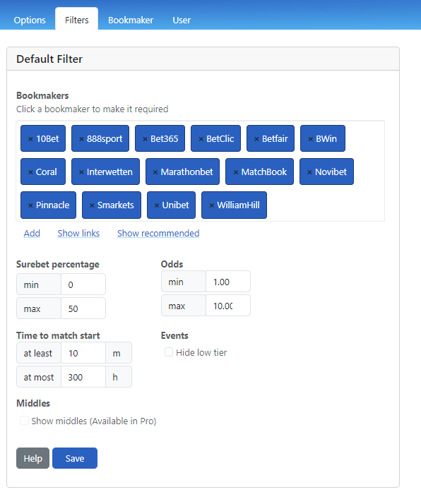Go to the User tab
Image resolution: width=421 pixels, height=504 pixels.
182,20
